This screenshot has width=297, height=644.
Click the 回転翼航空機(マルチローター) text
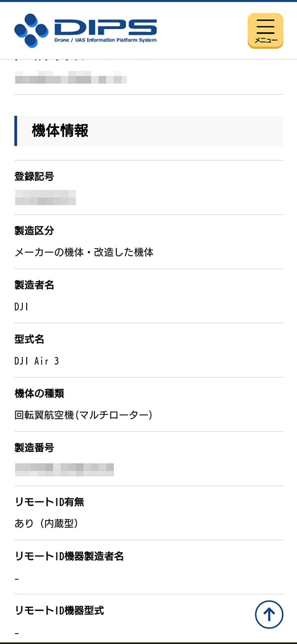83,415
